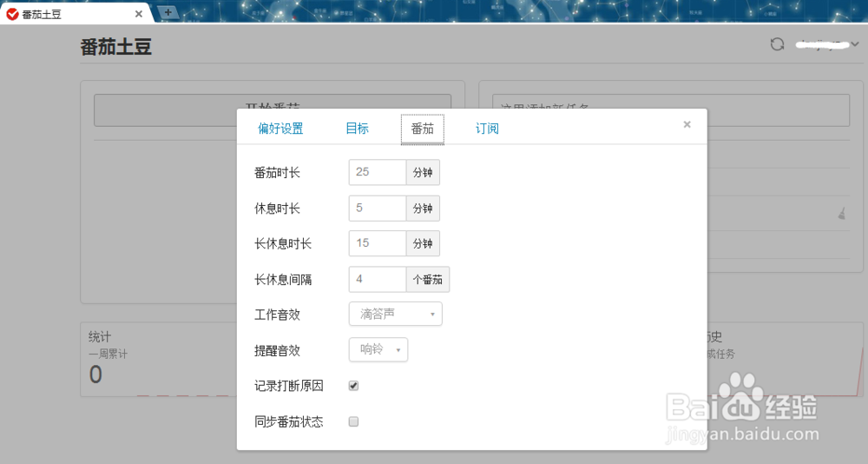The width and height of the screenshot is (868, 464).
Task: Switch to the 偏好设置 tab
Action: click(280, 129)
